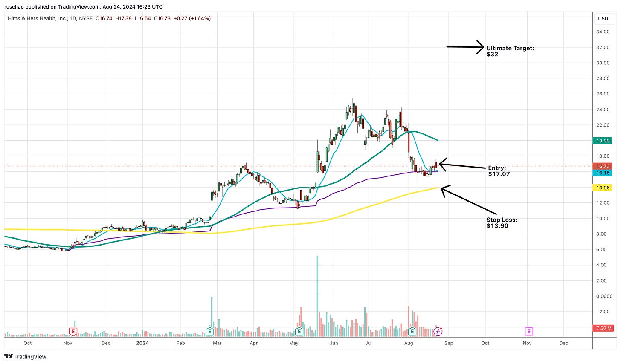This screenshot has height=364, width=621.
Task: Click the 26.00 price axis value
Action: click(x=603, y=94)
